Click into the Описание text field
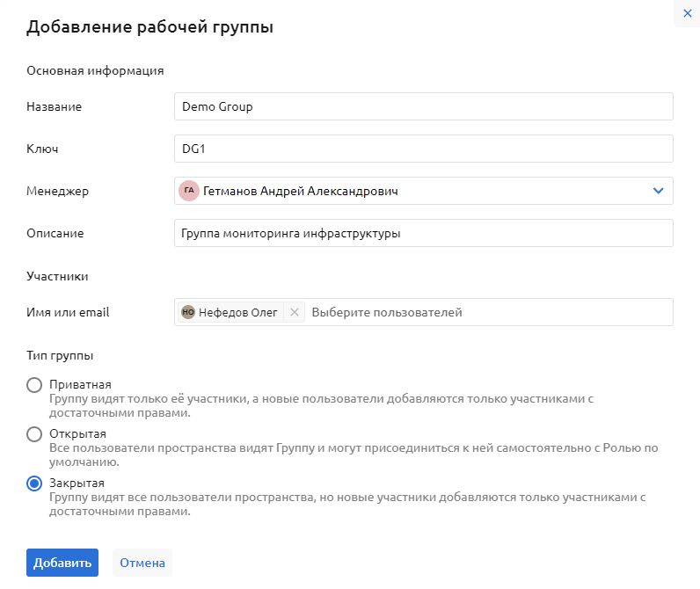Image resolution: width=700 pixels, height=589 pixels. (424, 233)
